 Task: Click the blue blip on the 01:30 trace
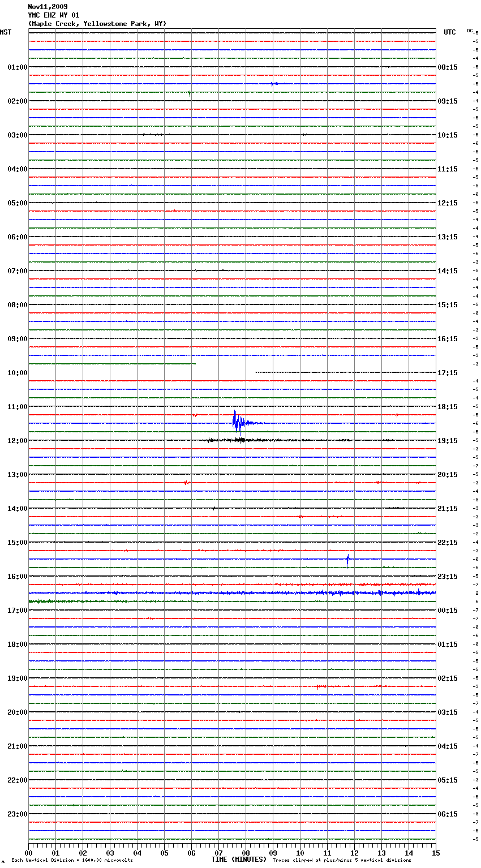[x=274, y=84]
